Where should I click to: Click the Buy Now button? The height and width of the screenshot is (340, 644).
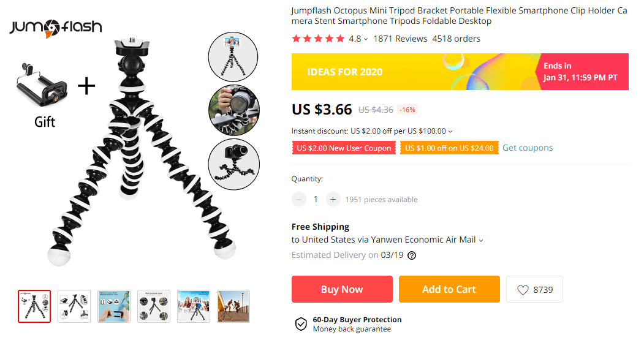342,289
